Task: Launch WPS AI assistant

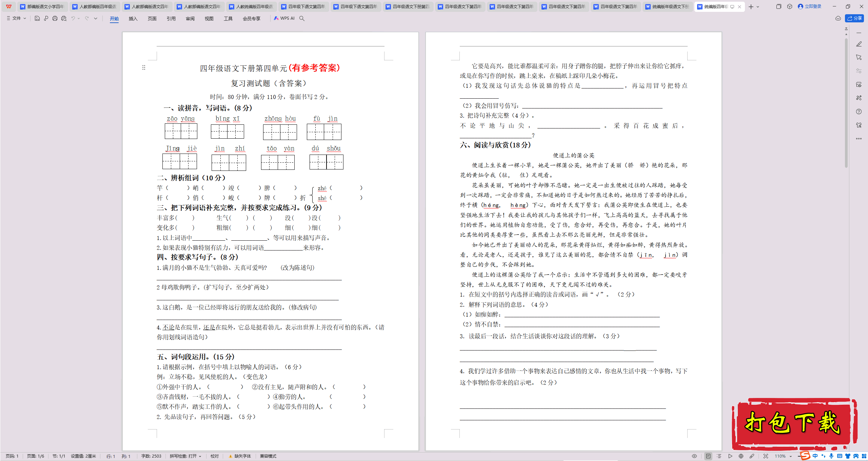Action: click(x=284, y=18)
